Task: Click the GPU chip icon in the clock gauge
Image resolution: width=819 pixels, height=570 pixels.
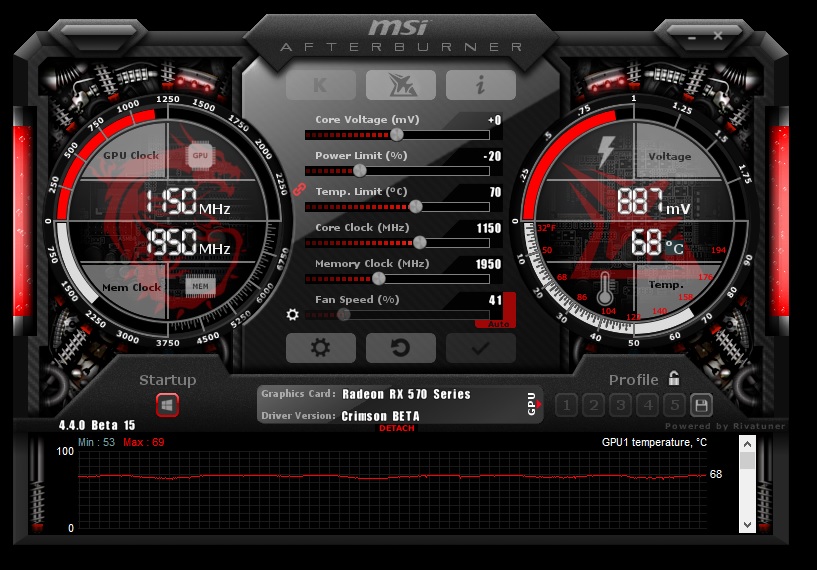Action: point(200,156)
